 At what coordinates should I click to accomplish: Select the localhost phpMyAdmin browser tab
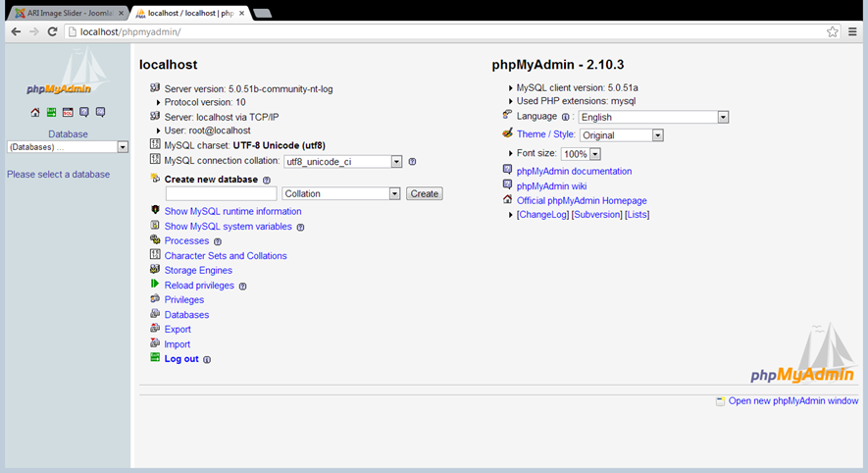click(x=190, y=13)
